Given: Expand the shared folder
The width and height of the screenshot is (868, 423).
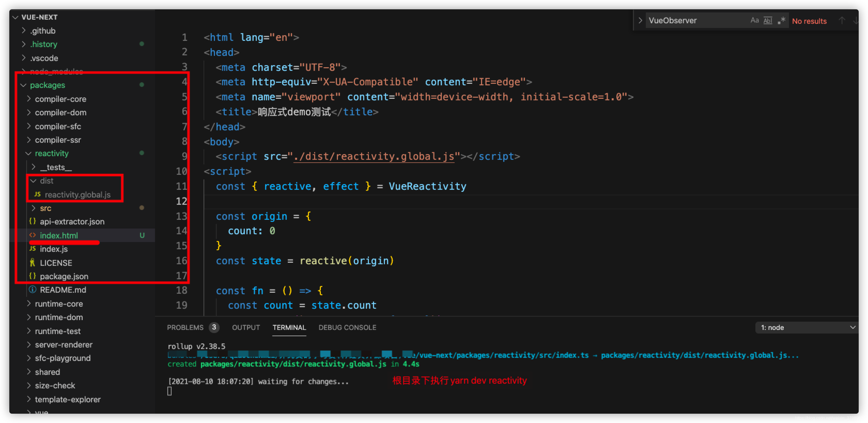Looking at the screenshot, I should coord(29,372).
